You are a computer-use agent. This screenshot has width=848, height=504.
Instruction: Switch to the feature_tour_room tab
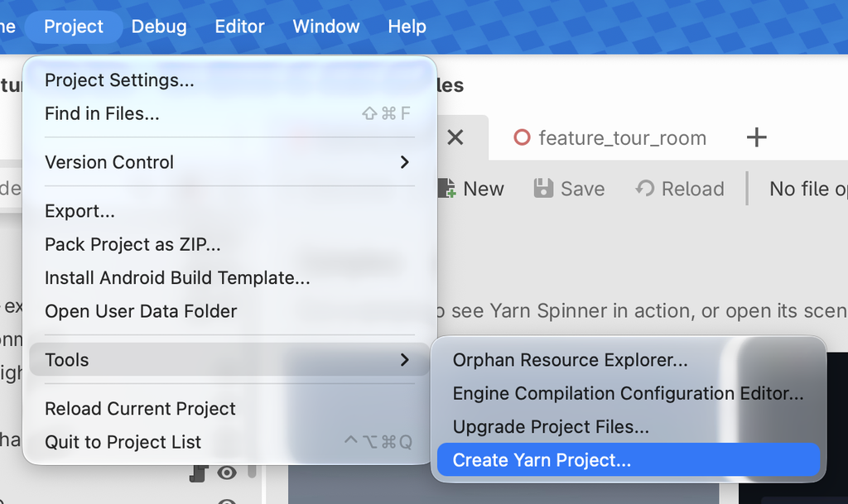click(610, 138)
